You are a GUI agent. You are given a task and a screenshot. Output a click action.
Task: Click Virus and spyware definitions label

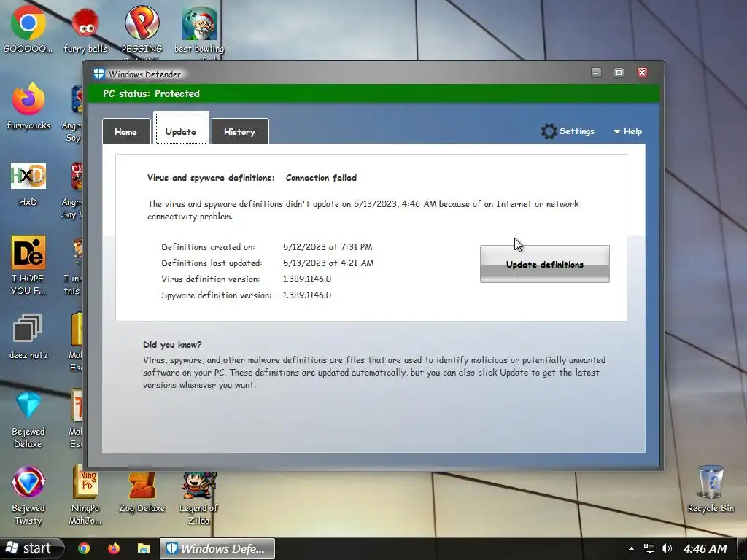[x=211, y=178]
